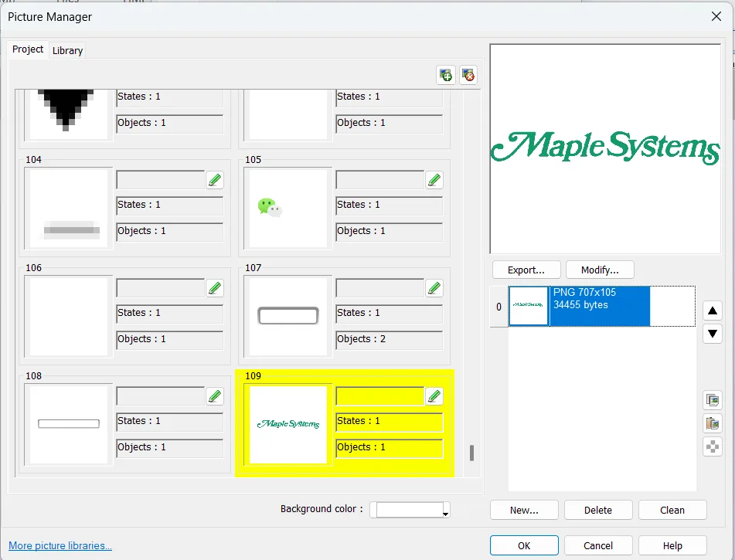Image resolution: width=735 pixels, height=560 pixels.
Task: Close the Picture Manager dialog
Action: coord(716,16)
